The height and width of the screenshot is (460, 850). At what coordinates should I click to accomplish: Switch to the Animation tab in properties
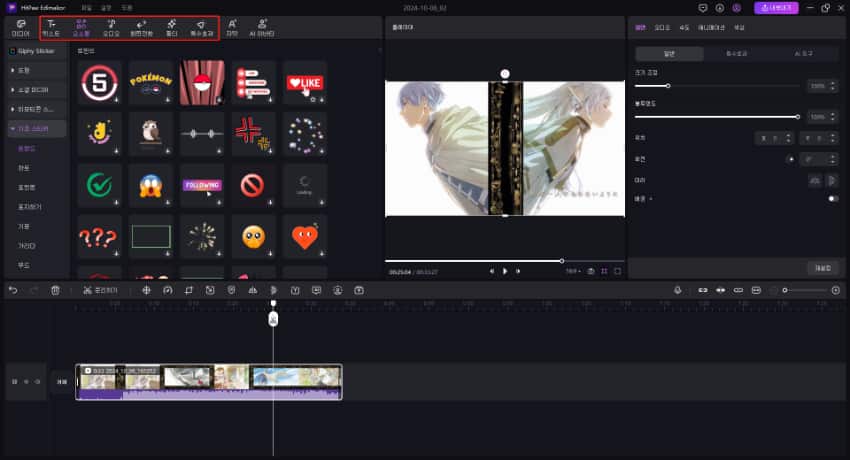(711, 27)
